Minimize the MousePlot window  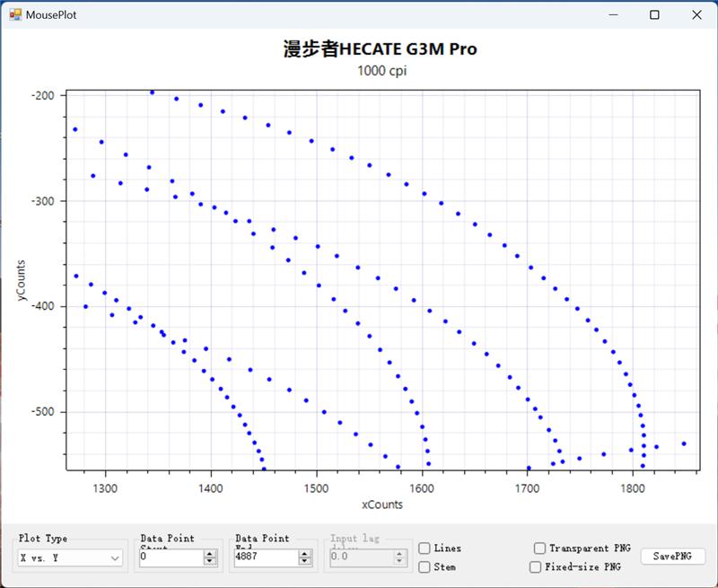614,14
